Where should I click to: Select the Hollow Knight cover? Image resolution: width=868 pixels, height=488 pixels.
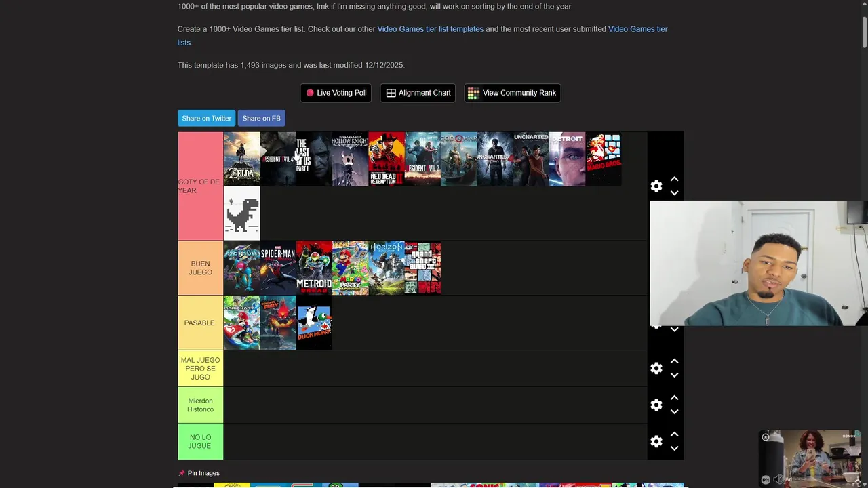pos(350,159)
